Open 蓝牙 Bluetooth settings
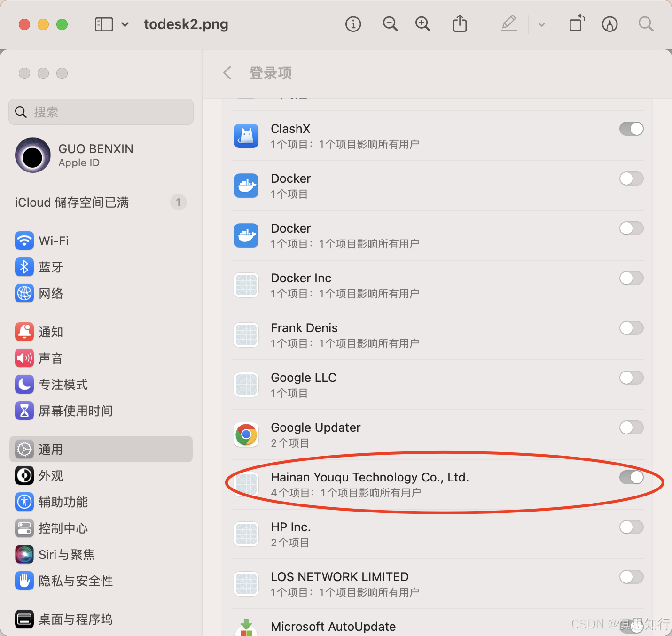This screenshot has height=636, width=672. pyautogui.click(x=101, y=267)
